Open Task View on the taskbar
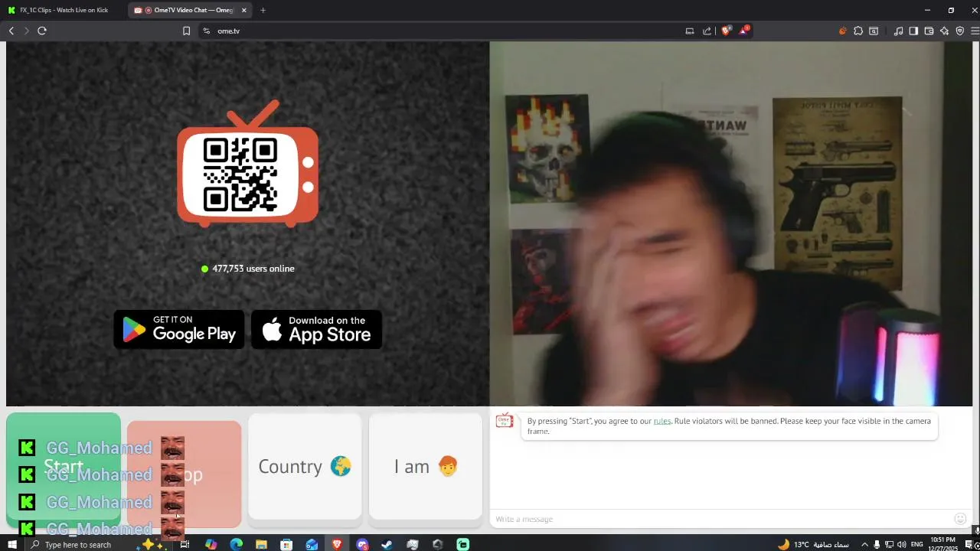 (185, 544)
